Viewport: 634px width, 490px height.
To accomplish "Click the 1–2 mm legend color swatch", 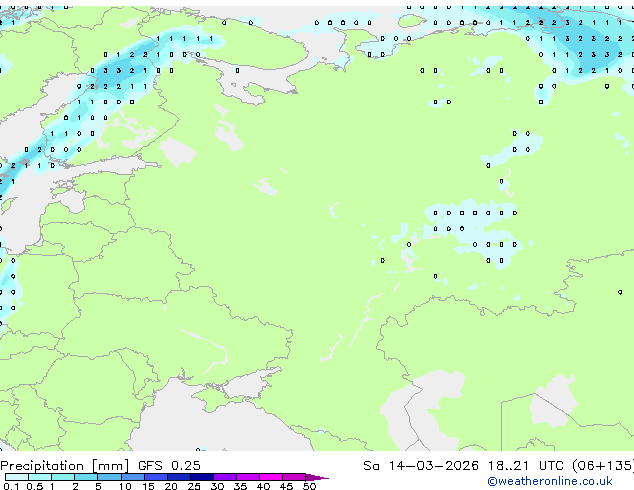I will [63, 477].
